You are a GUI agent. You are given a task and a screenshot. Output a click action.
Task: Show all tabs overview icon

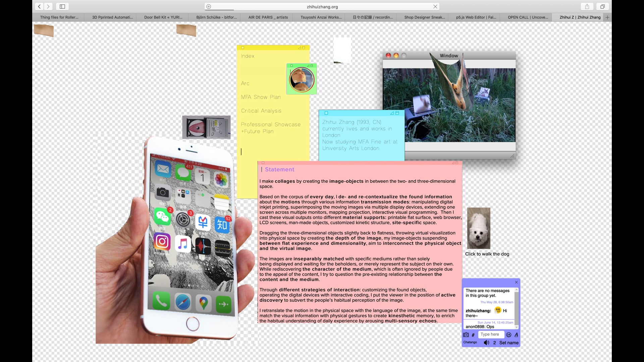(x=602, y=6)
